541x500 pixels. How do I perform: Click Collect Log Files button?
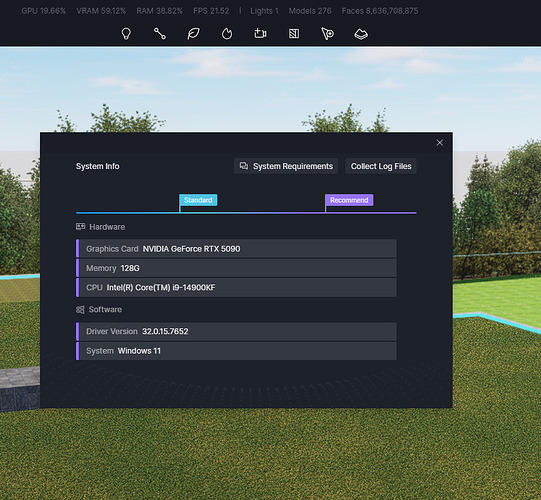coord(381,166)
